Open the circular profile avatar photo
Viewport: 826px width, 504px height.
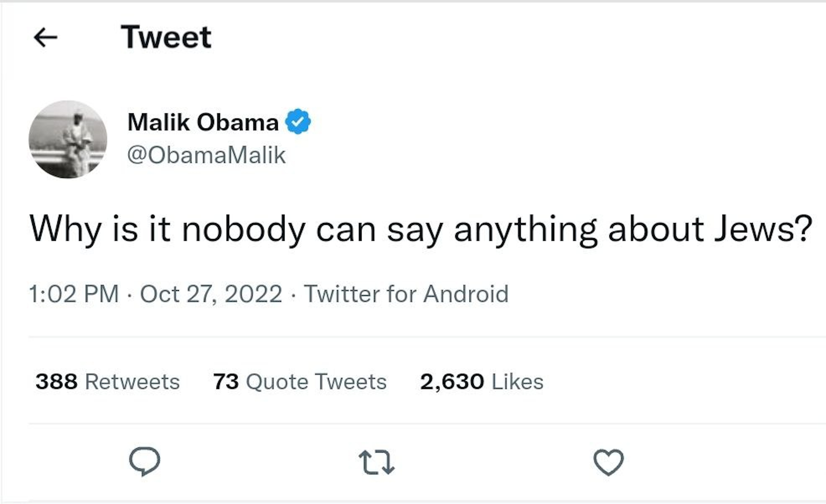click(x=68, y=139)
